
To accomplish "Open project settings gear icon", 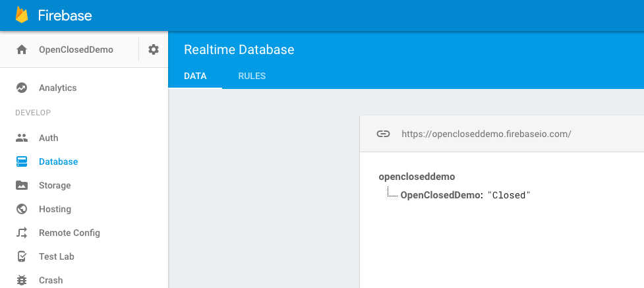I will pos(154,49).
